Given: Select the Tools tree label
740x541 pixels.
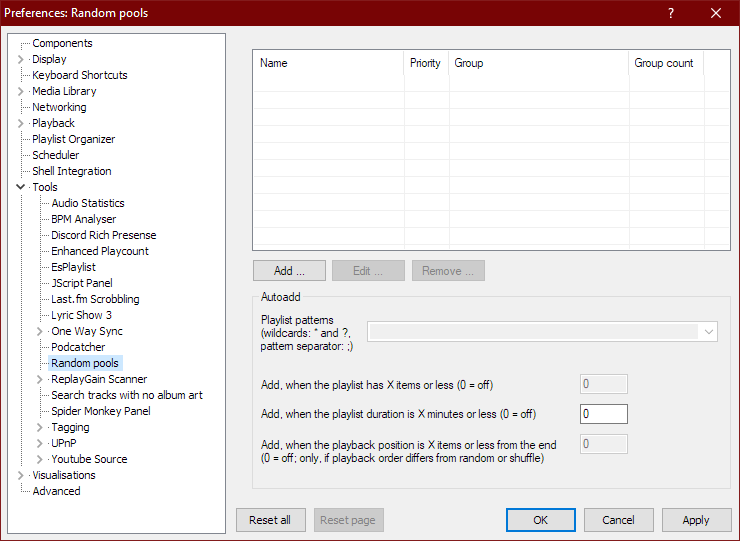Looking at the screenshot, I should (45, 187).
